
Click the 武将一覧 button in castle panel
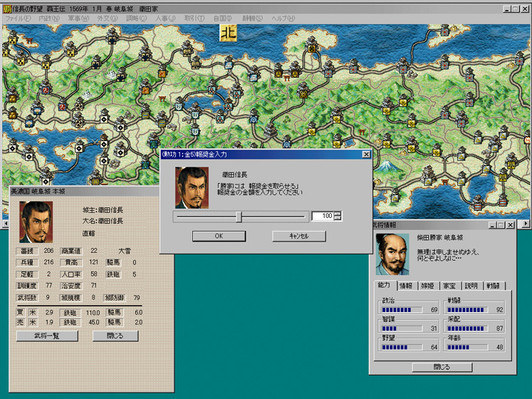click(47, 336)
